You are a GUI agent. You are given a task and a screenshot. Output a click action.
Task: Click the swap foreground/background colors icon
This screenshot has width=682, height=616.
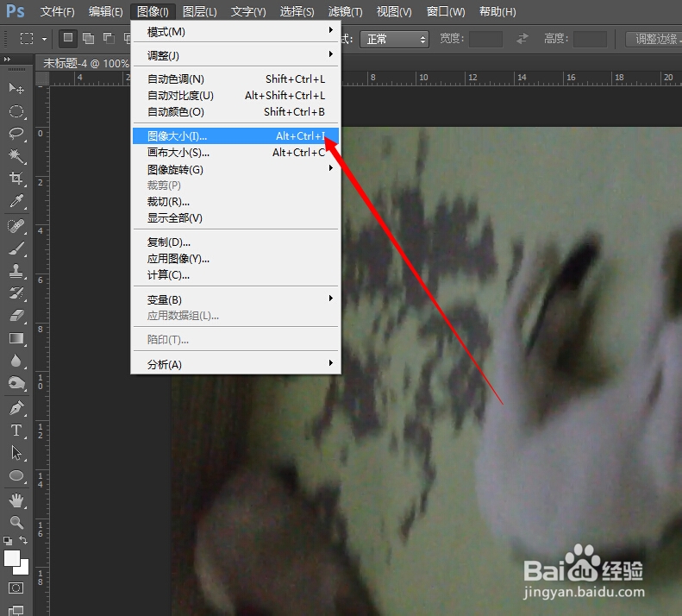click(23, 540)
